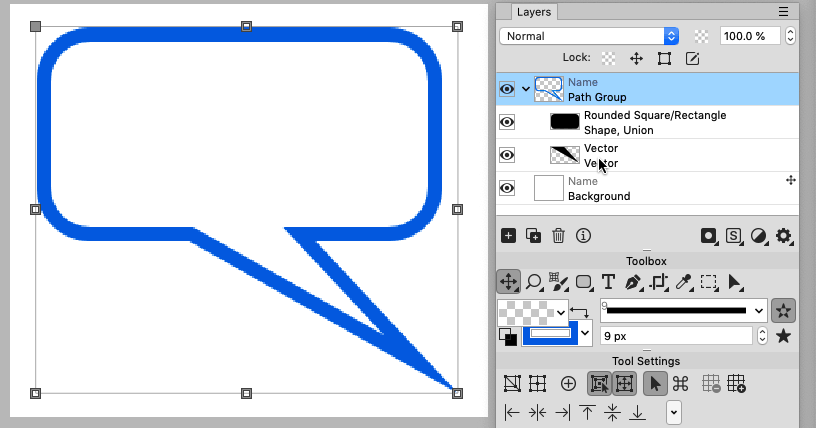Click the Command key modifier icon
Viewport: 816px width, 428px height.
point(681,384)
